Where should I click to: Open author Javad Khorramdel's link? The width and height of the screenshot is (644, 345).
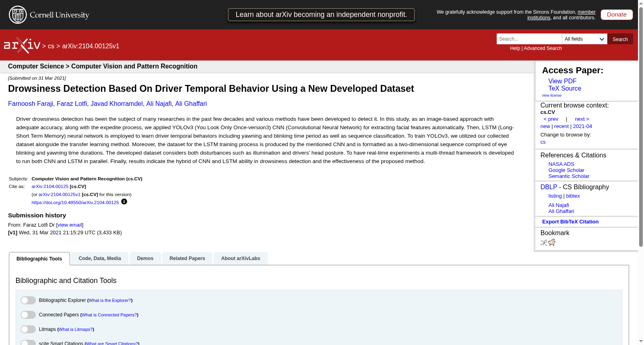pyautogui.click(x=117, y=104)
